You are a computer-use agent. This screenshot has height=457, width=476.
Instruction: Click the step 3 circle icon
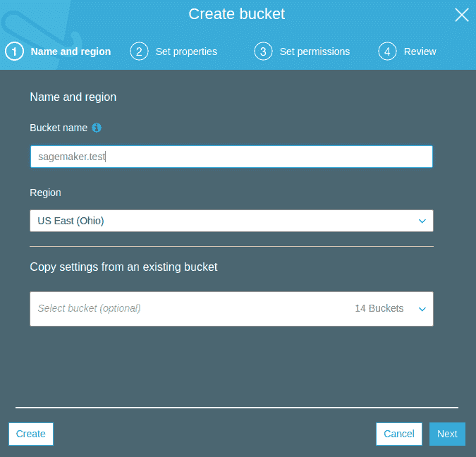(x=263, y=51)
